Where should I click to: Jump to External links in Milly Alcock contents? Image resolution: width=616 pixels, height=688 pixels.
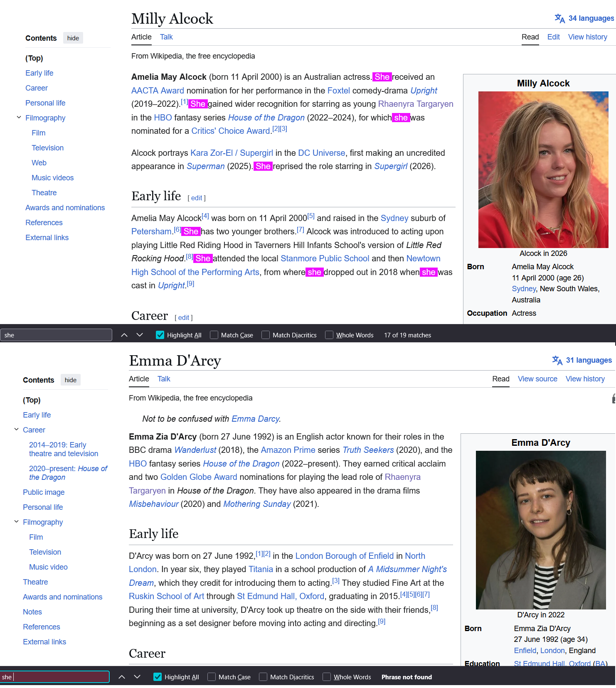47,238
